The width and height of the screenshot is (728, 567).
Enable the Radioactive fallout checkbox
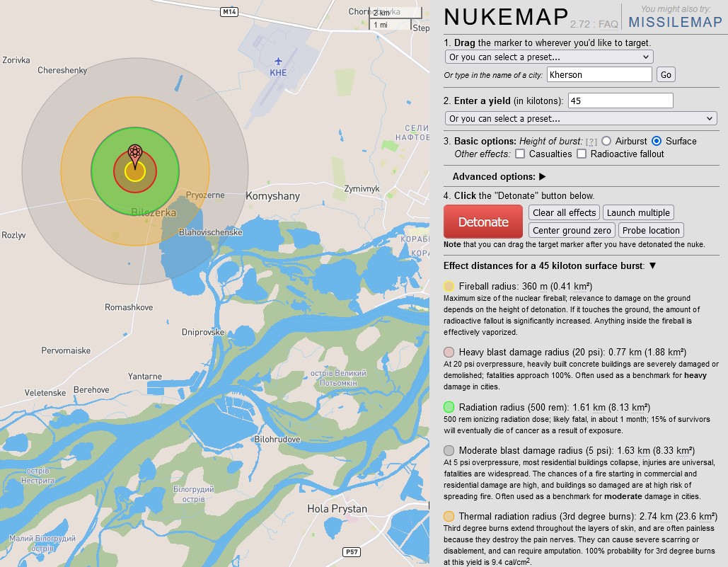pos(582,154)
